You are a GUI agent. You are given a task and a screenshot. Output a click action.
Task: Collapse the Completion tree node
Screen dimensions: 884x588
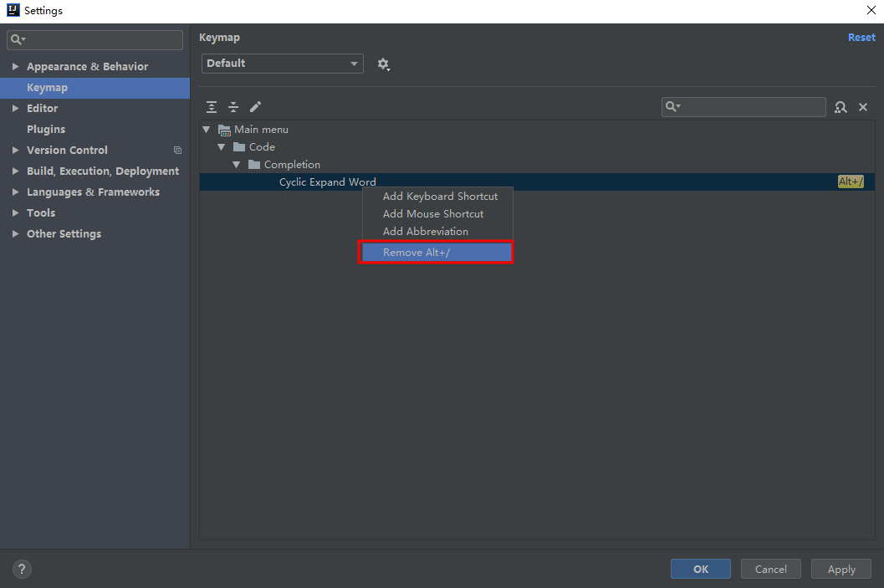tap(237, 165)
